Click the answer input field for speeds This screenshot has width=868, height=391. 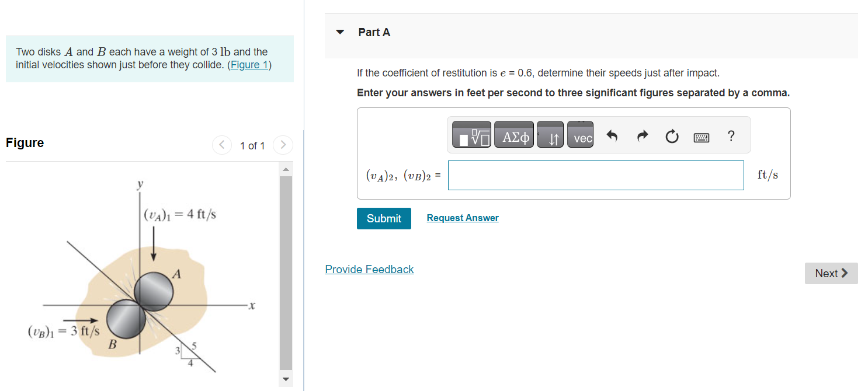point(595,175)
